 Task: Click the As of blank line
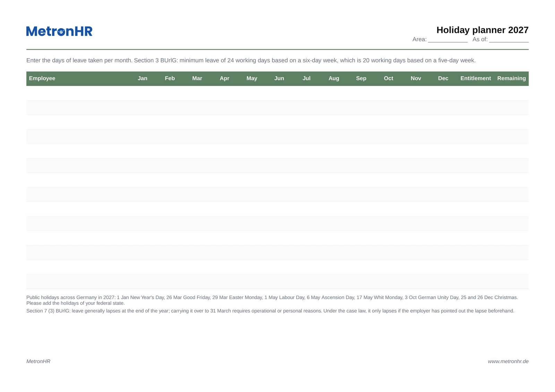coord(509,40)
